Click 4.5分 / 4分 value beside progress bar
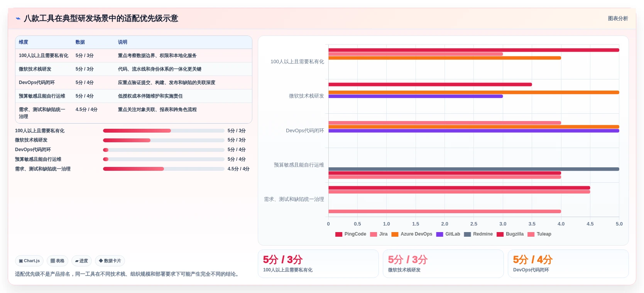Image resolution: width=644 pixels, height=293 pixels. coord(238,169)
